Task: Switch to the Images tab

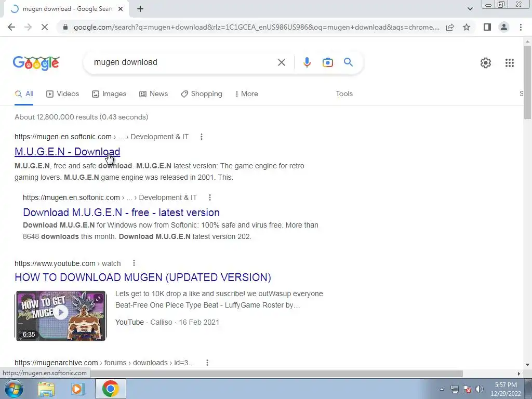Action: 109,94
